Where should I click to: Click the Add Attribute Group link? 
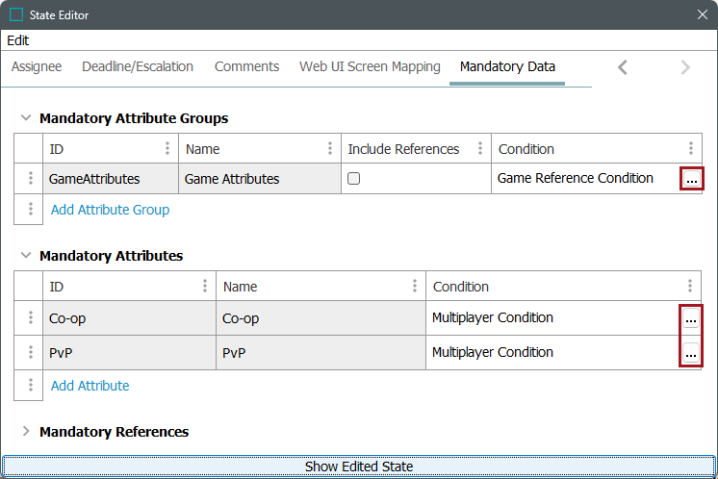click(x=110, y=210)
